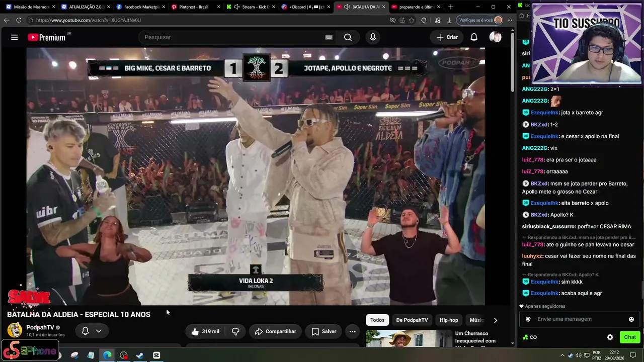Open 'Um Churrasco Inesquecível' video title

point(475,337)
